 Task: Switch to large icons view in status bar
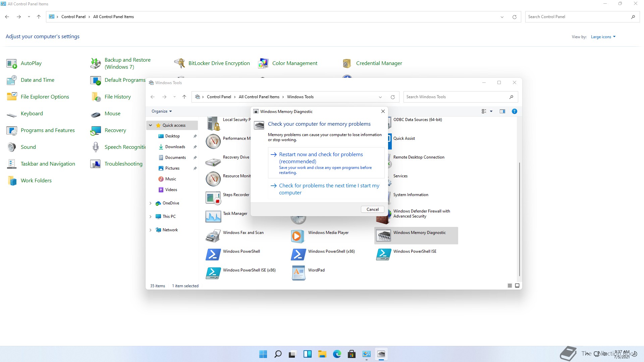pyautogui.click(x=517, y=286)
